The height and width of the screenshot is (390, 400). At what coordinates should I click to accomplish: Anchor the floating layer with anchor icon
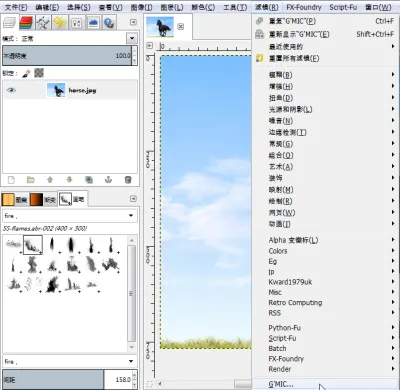(108, 180)
